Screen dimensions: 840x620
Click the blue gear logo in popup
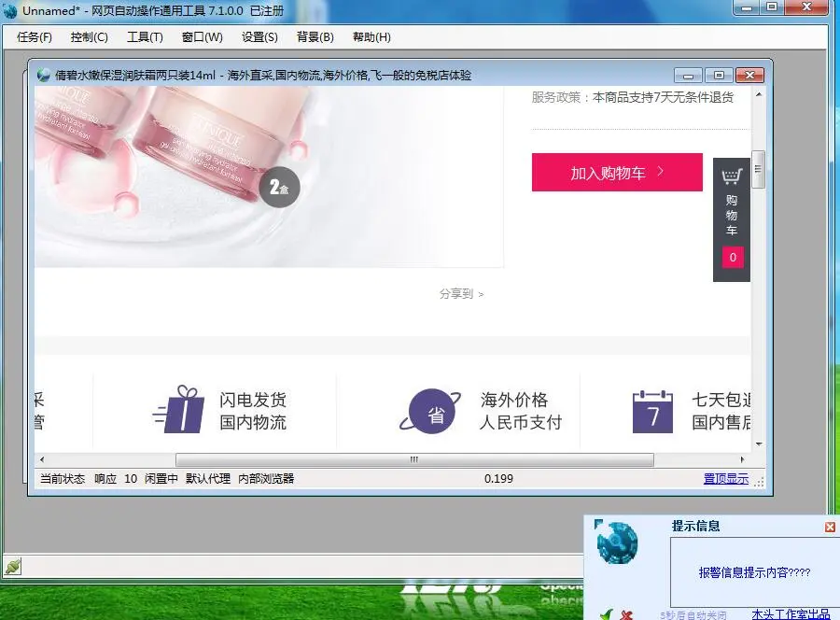[x=617, y=542]
